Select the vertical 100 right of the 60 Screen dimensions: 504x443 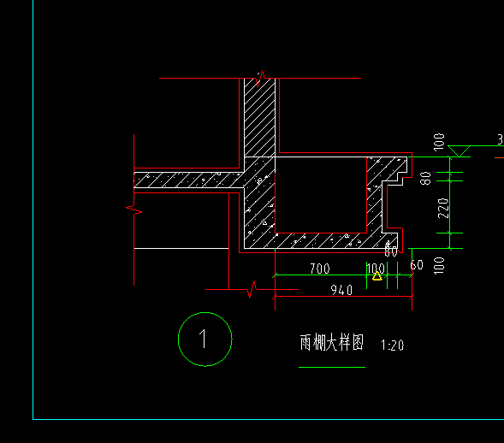[439, 266]
